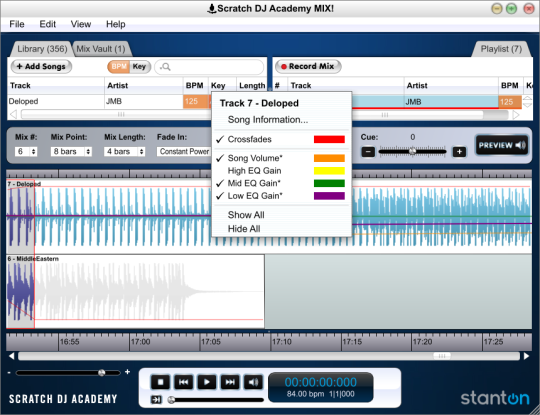Switch to the Library (356) tab
This screenshot has height=415, width=540.
coord(42,49)
